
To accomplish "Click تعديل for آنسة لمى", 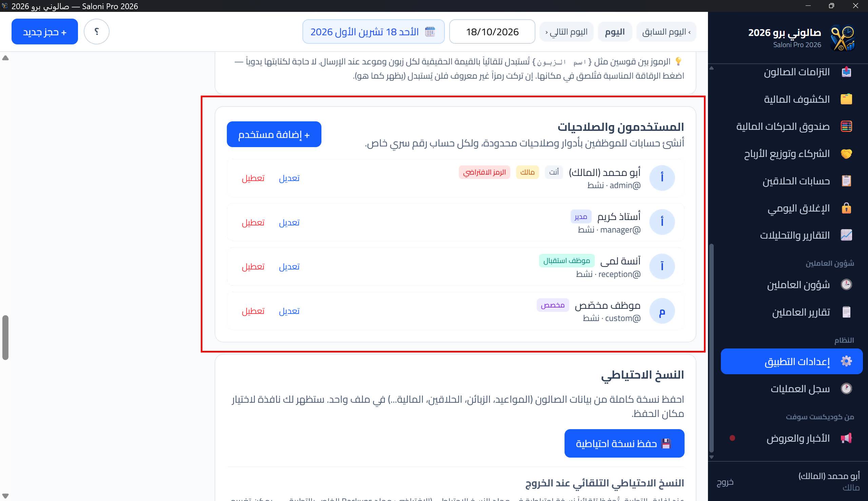I will pyautogui.click(x=289, y=266).
